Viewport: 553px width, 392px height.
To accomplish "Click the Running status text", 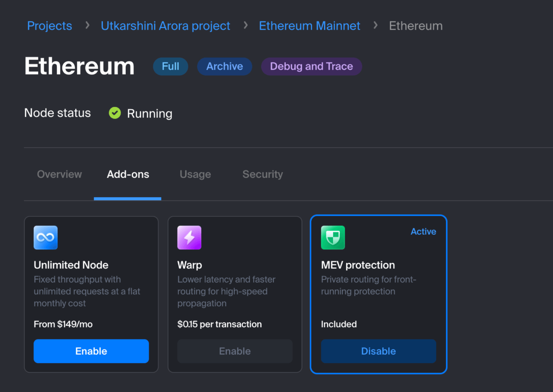I will [150, 114].
